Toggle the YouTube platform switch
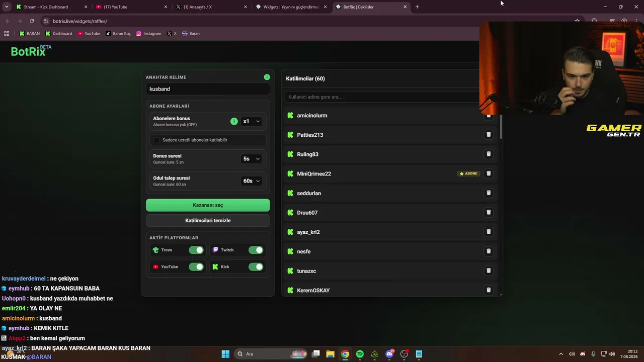This screenshot has height=362, width=644. pyautogui.click(x=196, y=266)
